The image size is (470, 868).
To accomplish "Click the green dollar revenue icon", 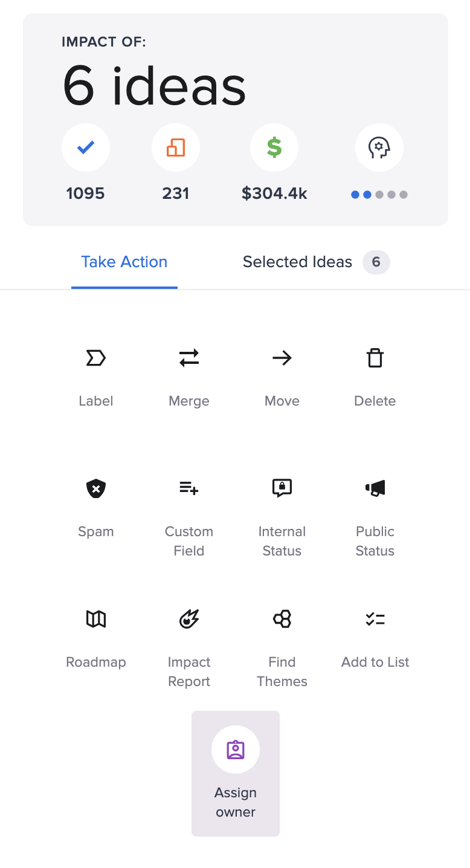I will pos(274,147).
